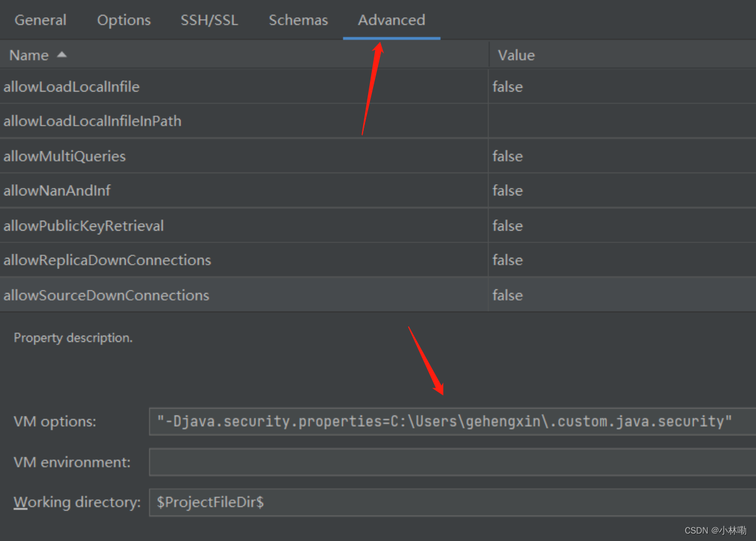The image size is (756, 541).
Task: Open the General tab
Action: point(40,20)
